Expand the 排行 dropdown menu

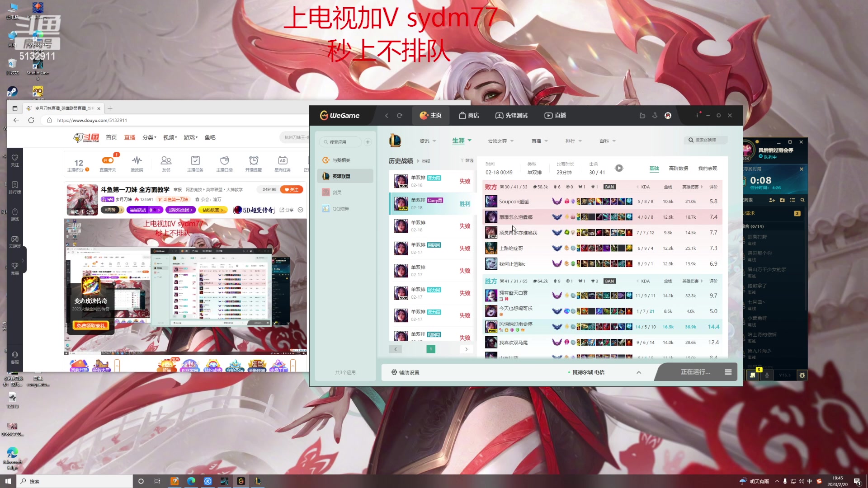[580, 141]
